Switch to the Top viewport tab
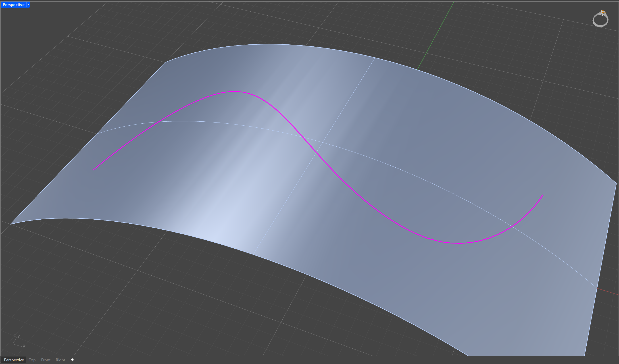 [x=32, y=360]
